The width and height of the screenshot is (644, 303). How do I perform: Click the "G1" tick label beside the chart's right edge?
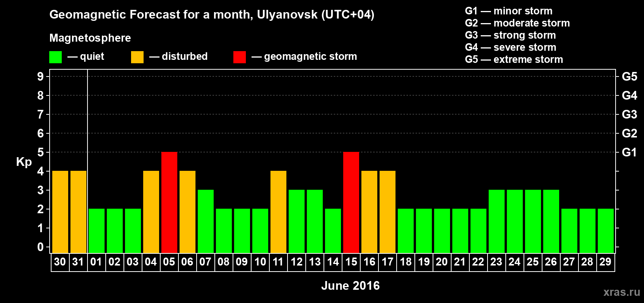(x=630, y=152)
